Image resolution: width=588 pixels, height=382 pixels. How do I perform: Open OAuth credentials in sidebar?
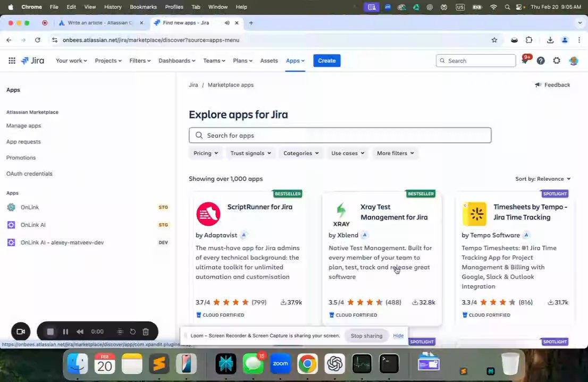click(x=29, y=174)
